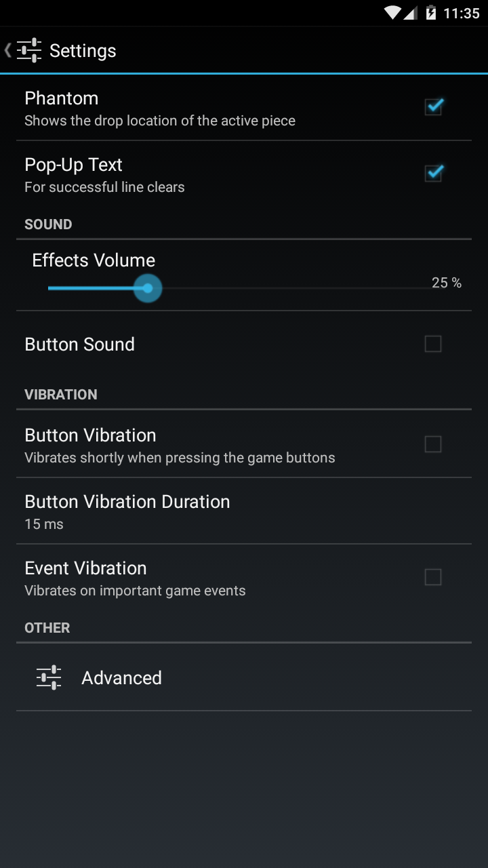
Task: Tap the Effects Volume slider handle
Action: (x=148, y=288)
